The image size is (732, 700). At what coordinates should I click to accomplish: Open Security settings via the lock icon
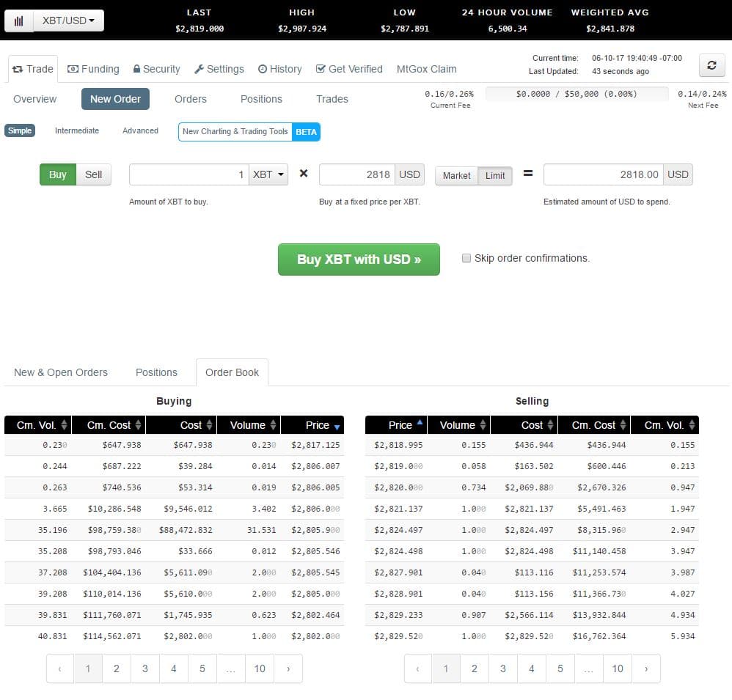136,68
